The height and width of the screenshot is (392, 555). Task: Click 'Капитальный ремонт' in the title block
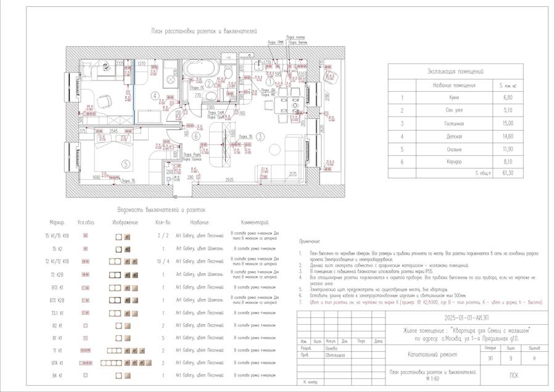click(x=432, y=354)
